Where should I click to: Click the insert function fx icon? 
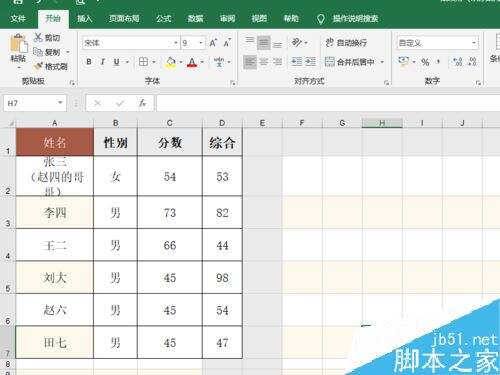143,103
